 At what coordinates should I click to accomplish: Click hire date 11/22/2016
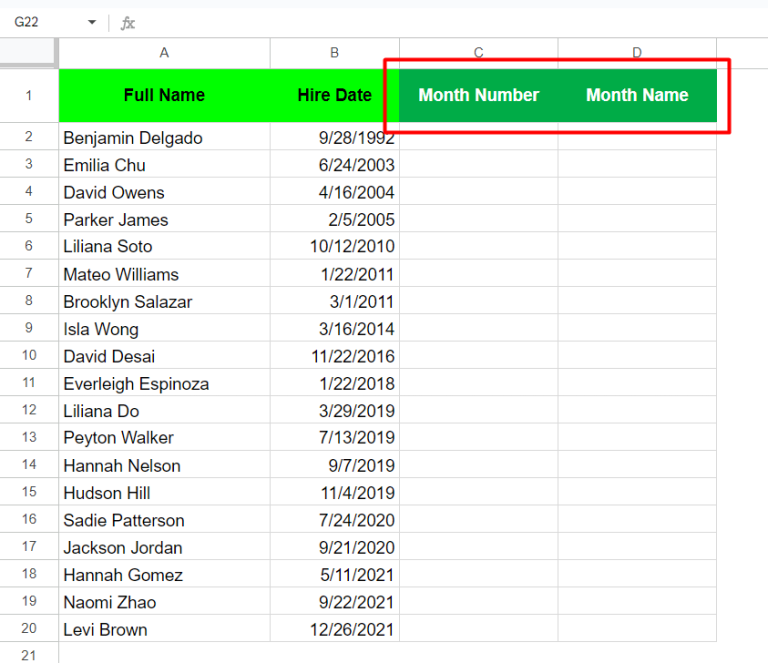tap(335, 355)
